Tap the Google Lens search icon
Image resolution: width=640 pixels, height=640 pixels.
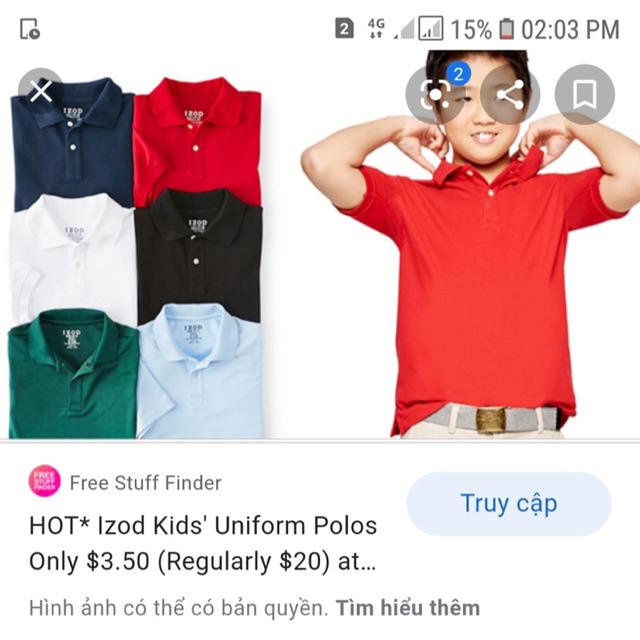(435, 94)
